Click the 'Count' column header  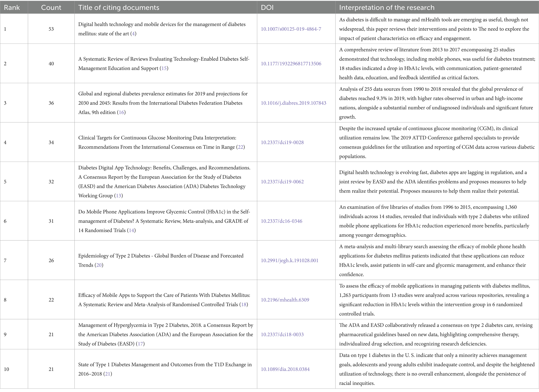pyautogui.click(x=51, y=8)
